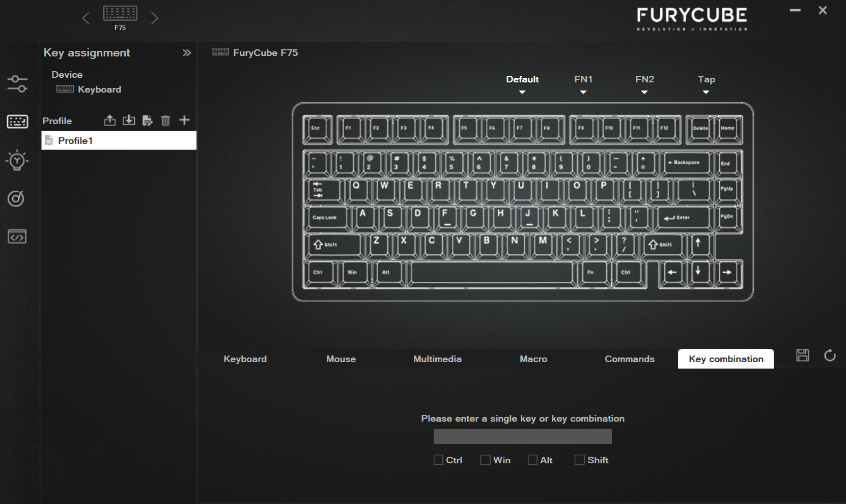The image size is (846, 504).
Task: Open the lighting bulb sidebar icon
Action: (x=17, y=160)
